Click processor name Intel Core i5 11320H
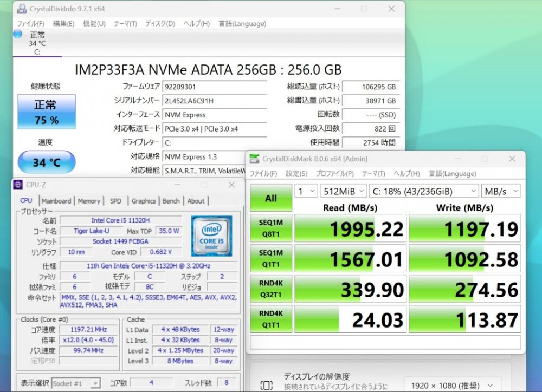Image resolution: width=542 pixels, height=392 pixels. tap(121, 220)
